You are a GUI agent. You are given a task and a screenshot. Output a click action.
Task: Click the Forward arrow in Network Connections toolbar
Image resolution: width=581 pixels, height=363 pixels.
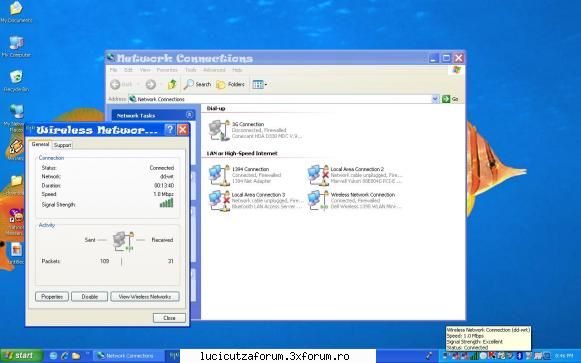pyautogui.click(x=150, y=84)
